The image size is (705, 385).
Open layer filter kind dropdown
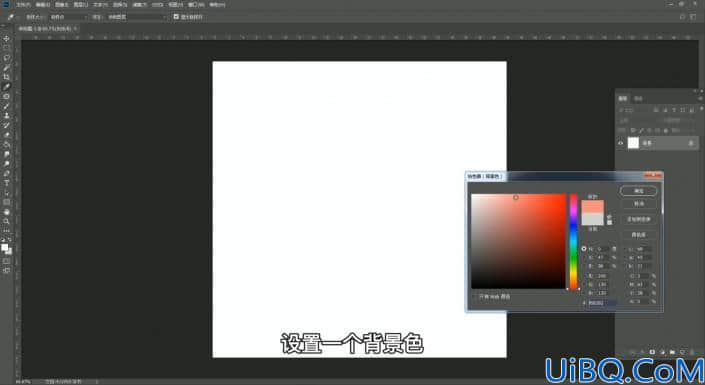[x=634, y=110]
